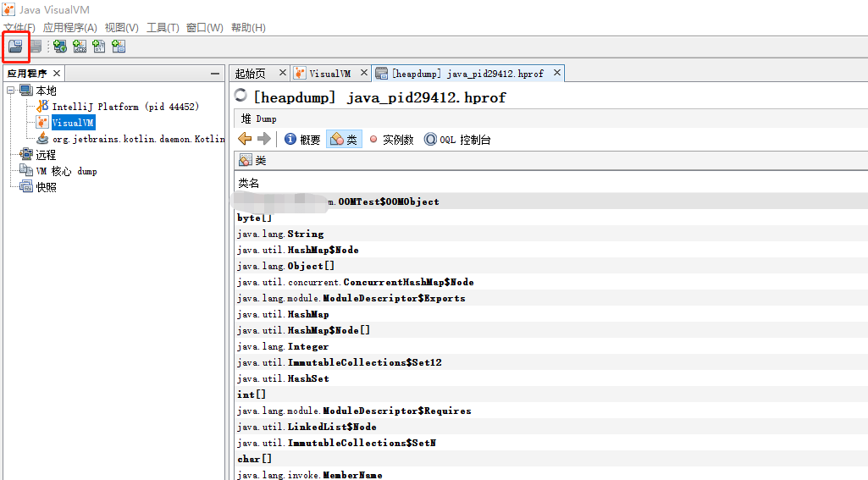Minimize the 应用程序 side panel
Viewport: 868px width, 480px height.
[215, 73]
